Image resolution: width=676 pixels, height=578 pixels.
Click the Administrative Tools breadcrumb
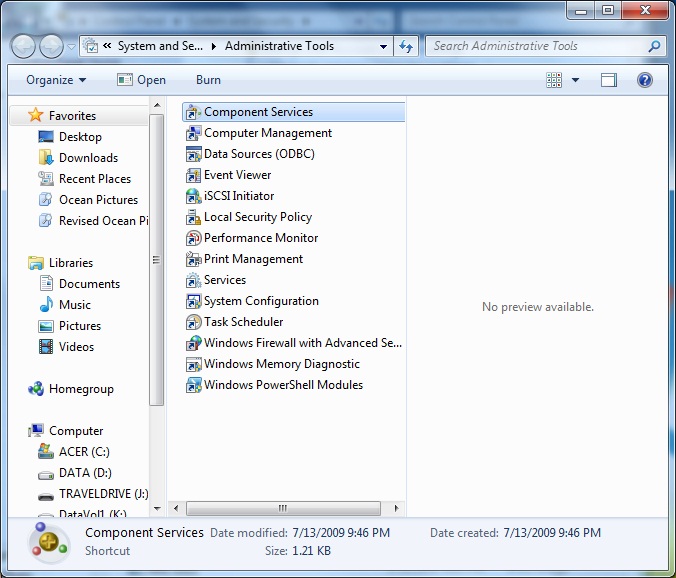point(279,46)
